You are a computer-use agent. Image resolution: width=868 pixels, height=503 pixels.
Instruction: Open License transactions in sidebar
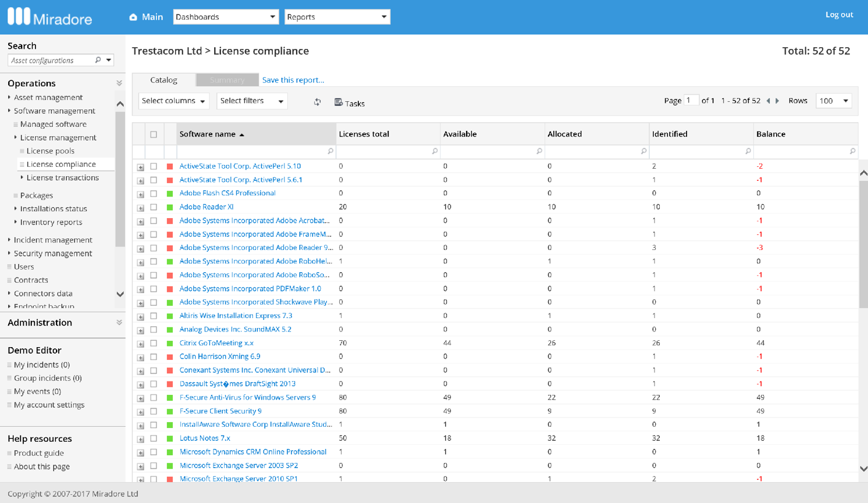(63, 177)
